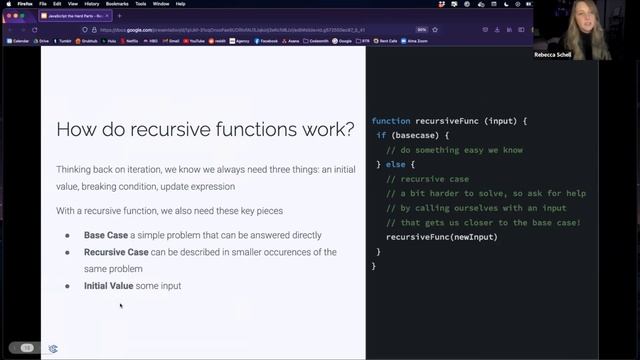Open the Firefox application menu
The image size is (640, 360).
point(25,4)
